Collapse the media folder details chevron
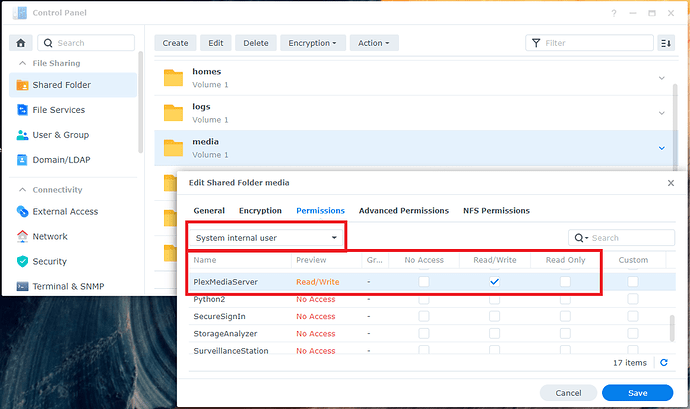Screen dimensions: 690x409 (x=661, y=148)
